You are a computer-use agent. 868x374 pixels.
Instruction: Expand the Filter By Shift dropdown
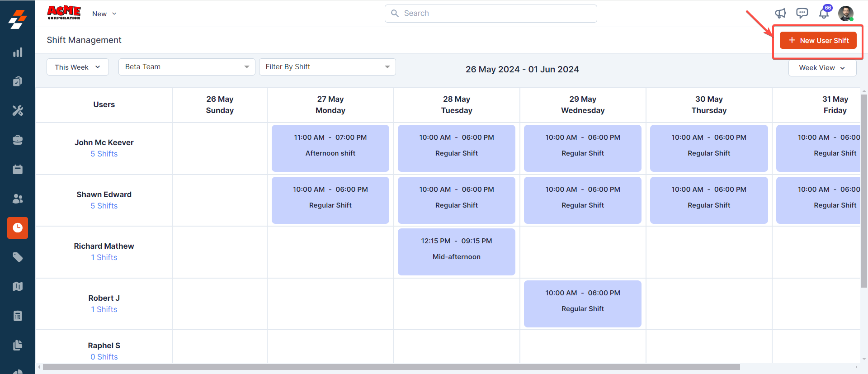[327, 67]
